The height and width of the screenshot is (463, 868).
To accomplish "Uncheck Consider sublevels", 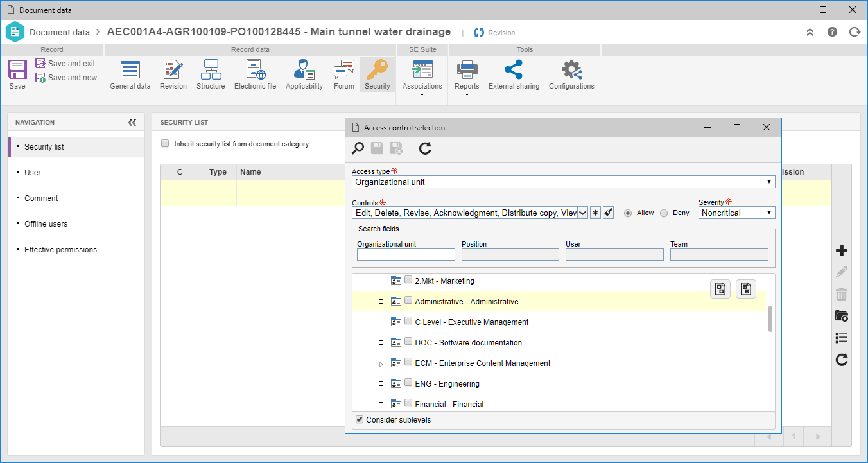I will 360,420.
